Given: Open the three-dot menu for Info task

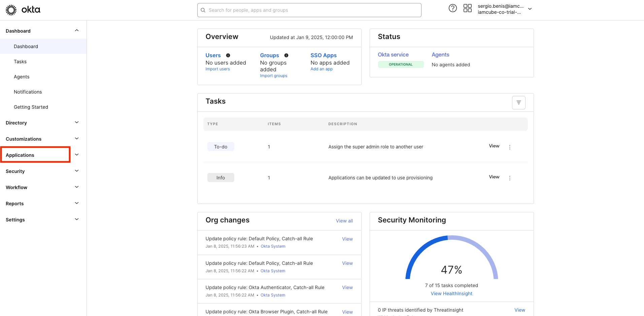Looking at the screenshot, I should point(510,178).
